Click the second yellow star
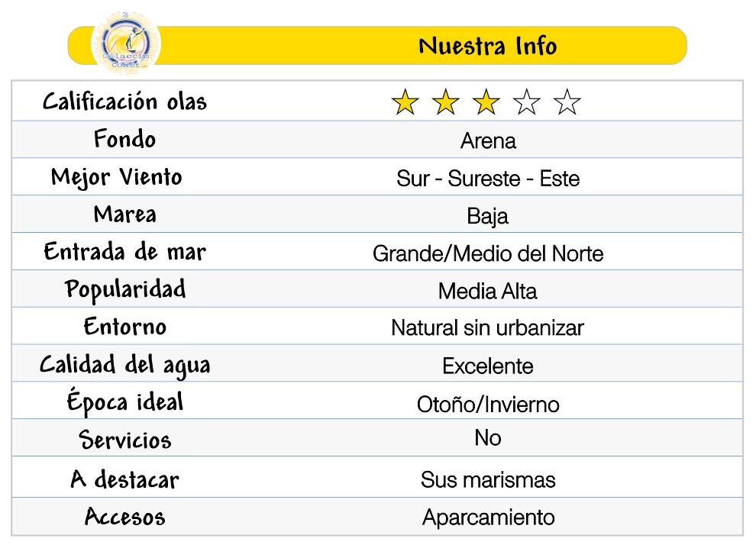 (445, 102)
